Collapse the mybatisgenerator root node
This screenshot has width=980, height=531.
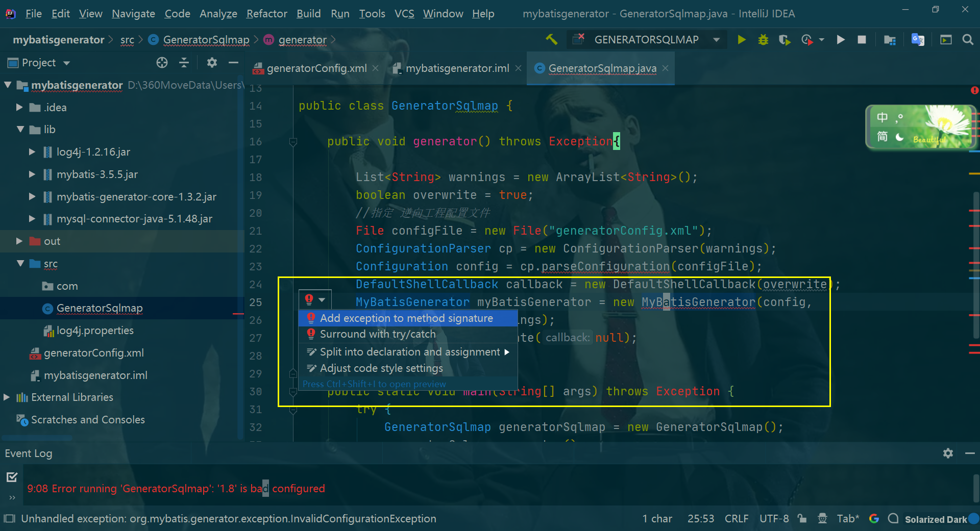[x=8, y=85]
